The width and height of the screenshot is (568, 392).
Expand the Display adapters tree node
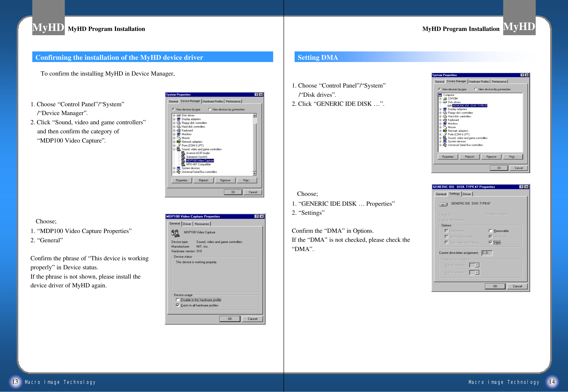coord(174,119)
